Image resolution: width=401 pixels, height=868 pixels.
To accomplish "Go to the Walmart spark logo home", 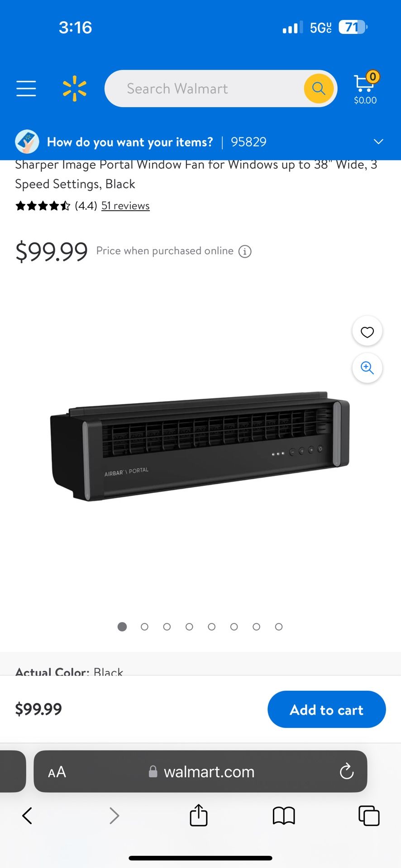I will (75, 89).
